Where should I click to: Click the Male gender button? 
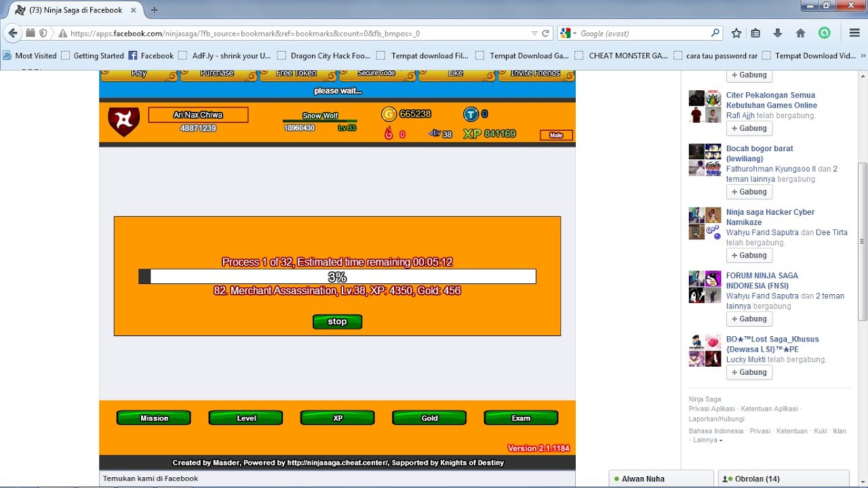click(556, 135)
